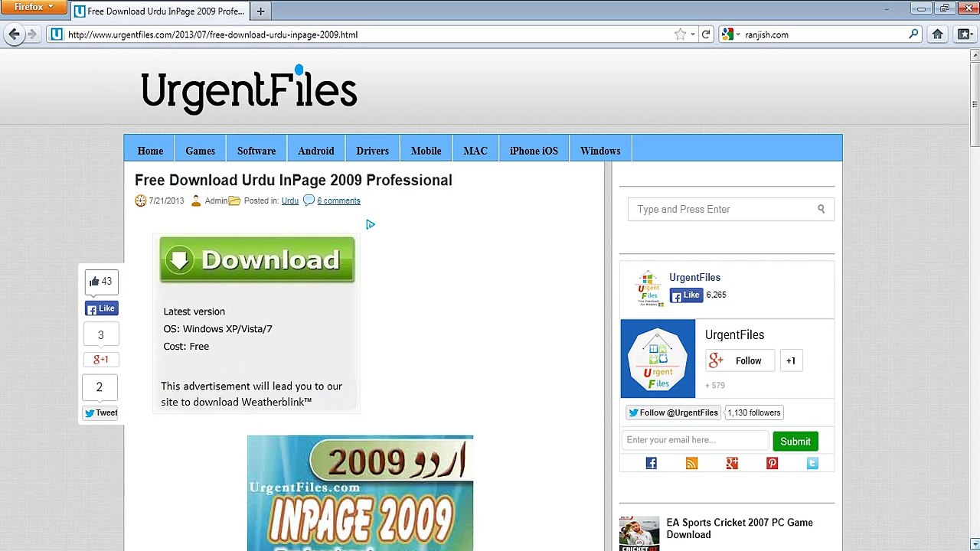Click the AdChoices icon above the Download ad

(370, 224)
